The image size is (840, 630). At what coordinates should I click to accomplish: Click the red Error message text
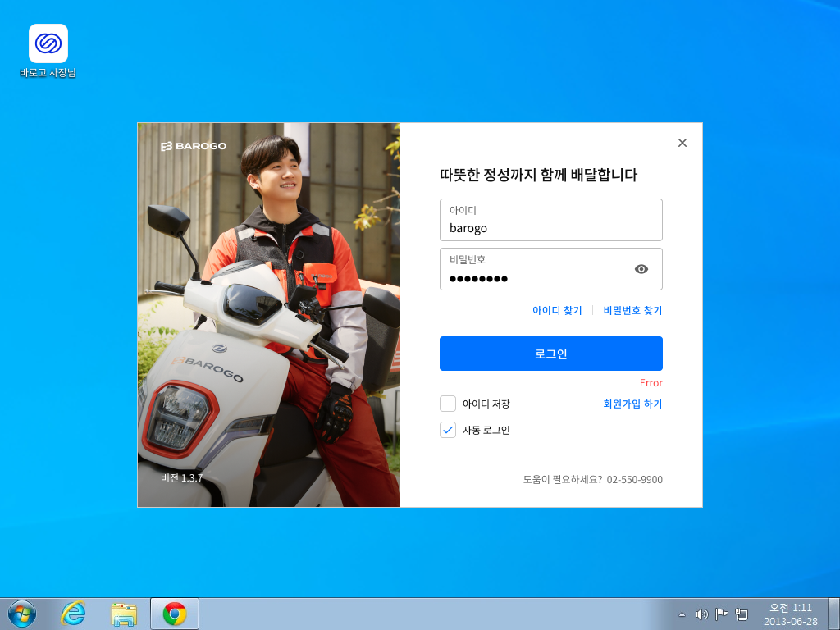tap(651, 382)
